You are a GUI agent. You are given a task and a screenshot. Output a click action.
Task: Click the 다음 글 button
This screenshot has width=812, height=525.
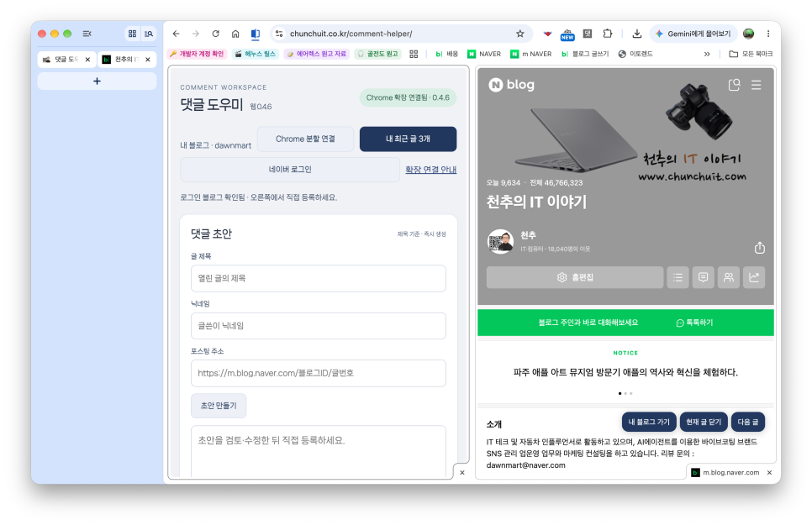[748, 422]
